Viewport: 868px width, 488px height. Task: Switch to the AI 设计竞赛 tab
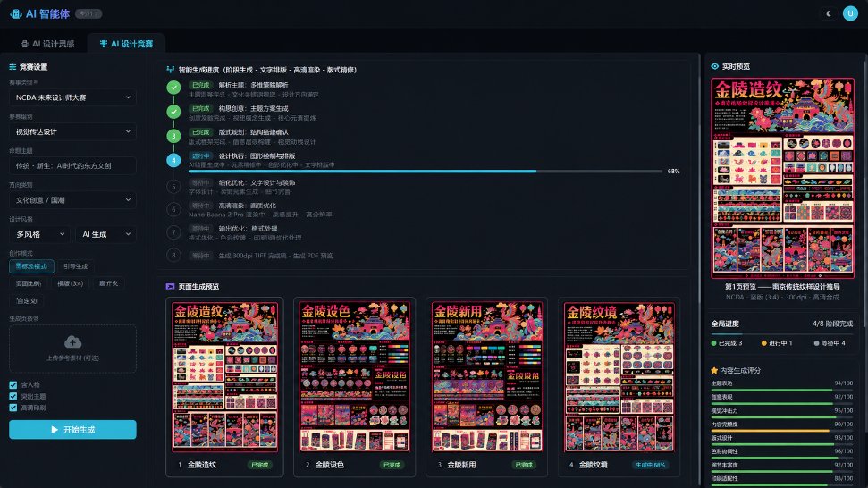tap(126, 44)
